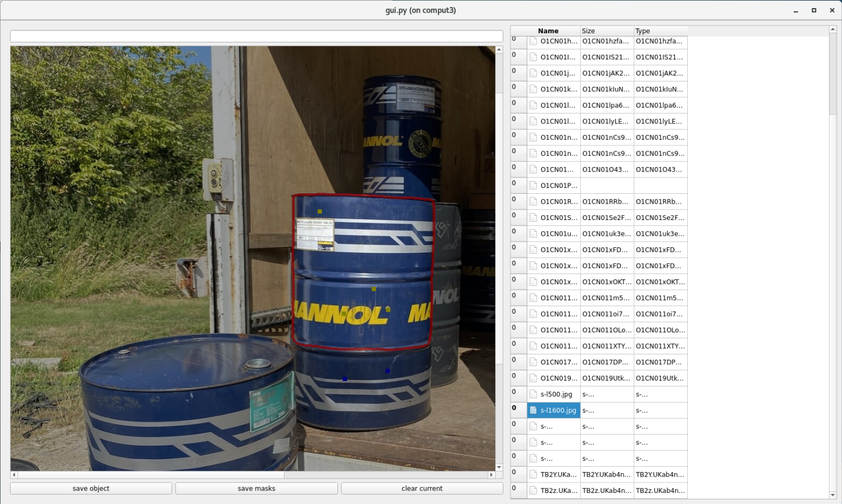Image resolution: width=842 pixels, height=504 pixels.
Task: Select the TB2Y.UKab4n cell in the Size column
Action: [607, 474]
